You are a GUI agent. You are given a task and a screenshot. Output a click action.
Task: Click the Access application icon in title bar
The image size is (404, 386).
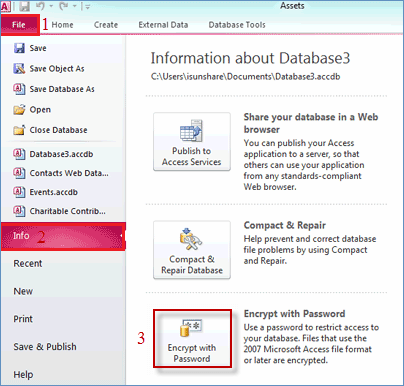pos(6,6)
